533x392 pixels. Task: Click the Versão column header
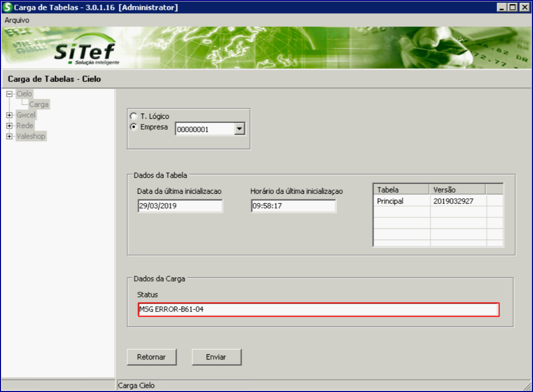click(x=458, y=190)
